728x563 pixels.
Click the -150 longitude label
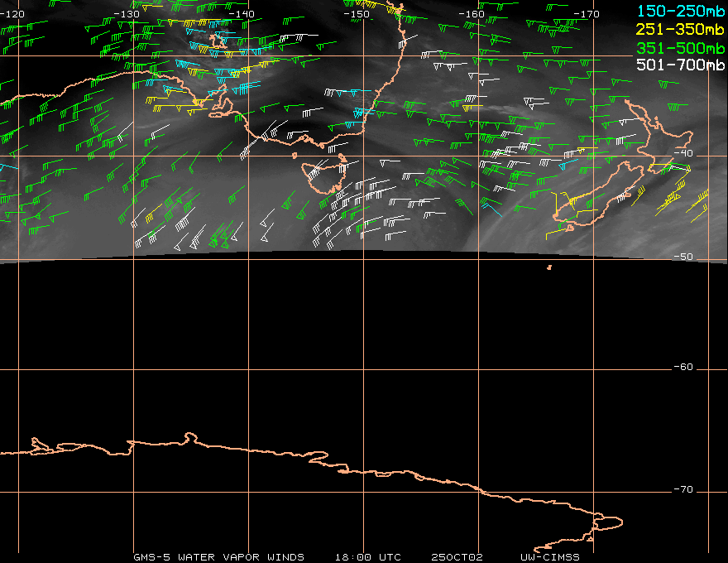[357, 14]
